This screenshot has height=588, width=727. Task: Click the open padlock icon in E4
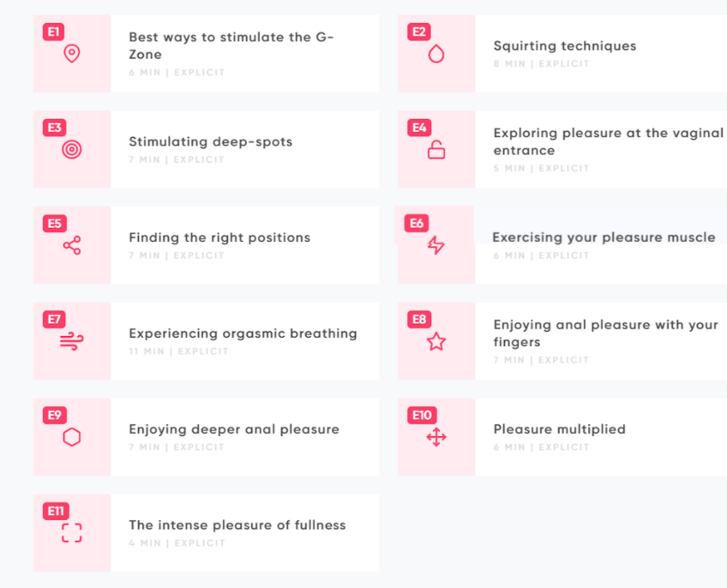click(x=436, y=149)
